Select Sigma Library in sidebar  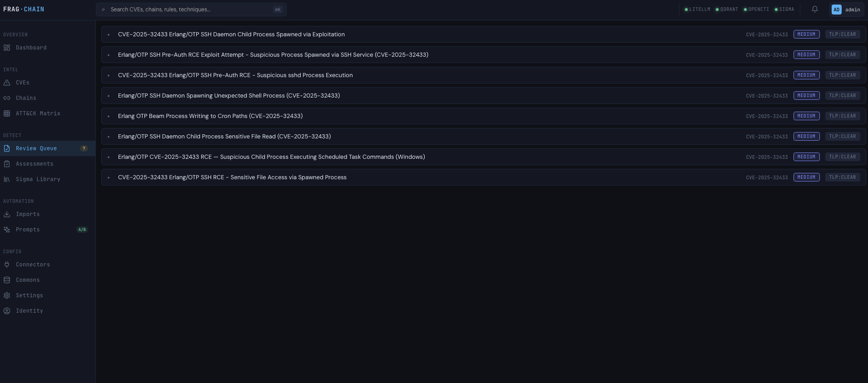(x=47, y=179)
